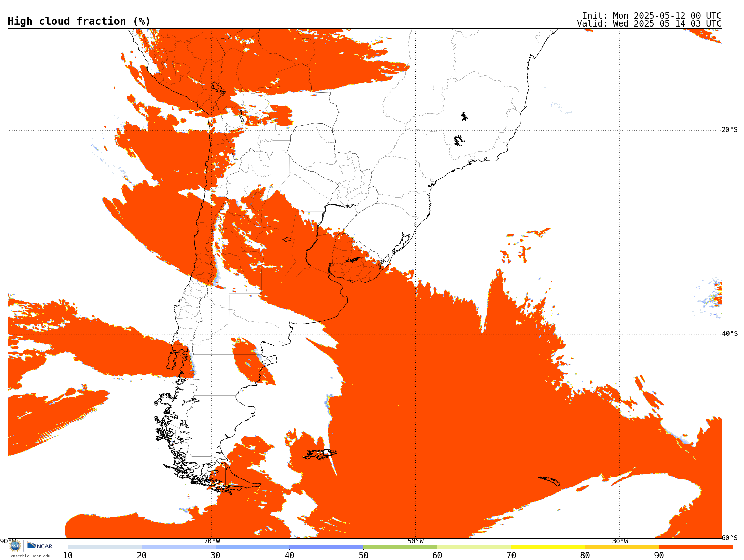Viewport: 744px width, 560px height.
Task: Click the light blue 20-30 colorbar segment
Action: pyautogui.click(x=178, y=547)
